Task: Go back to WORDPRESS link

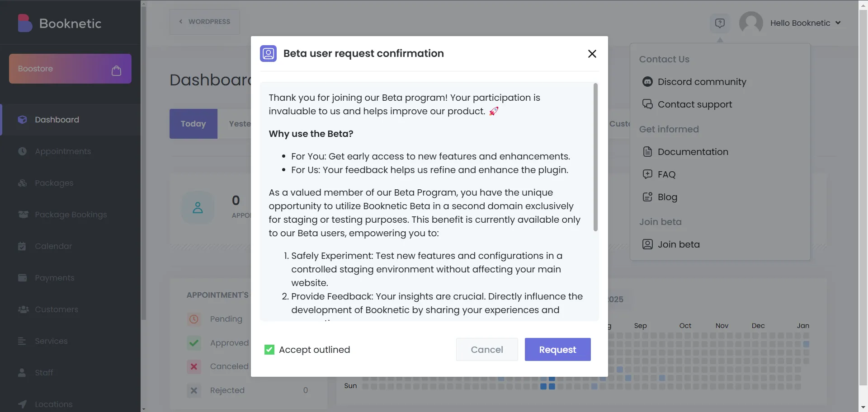Action: point(204,22)
